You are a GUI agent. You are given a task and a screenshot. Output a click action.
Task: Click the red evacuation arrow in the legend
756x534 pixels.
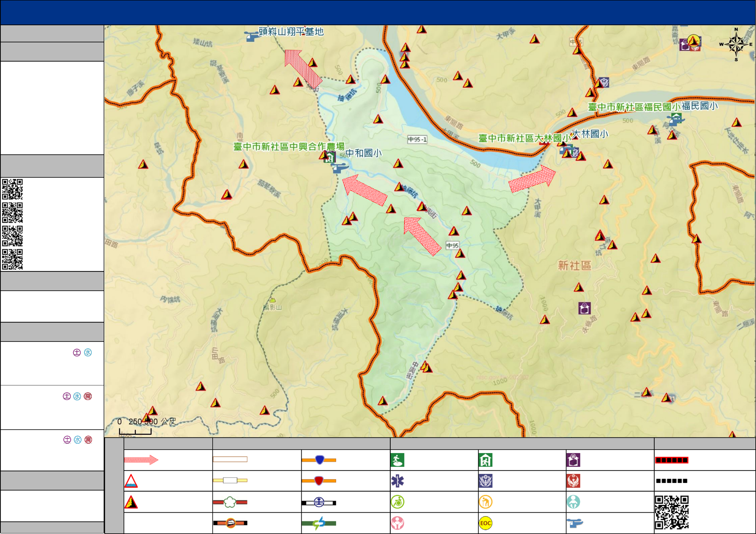[x=141, y=460]
